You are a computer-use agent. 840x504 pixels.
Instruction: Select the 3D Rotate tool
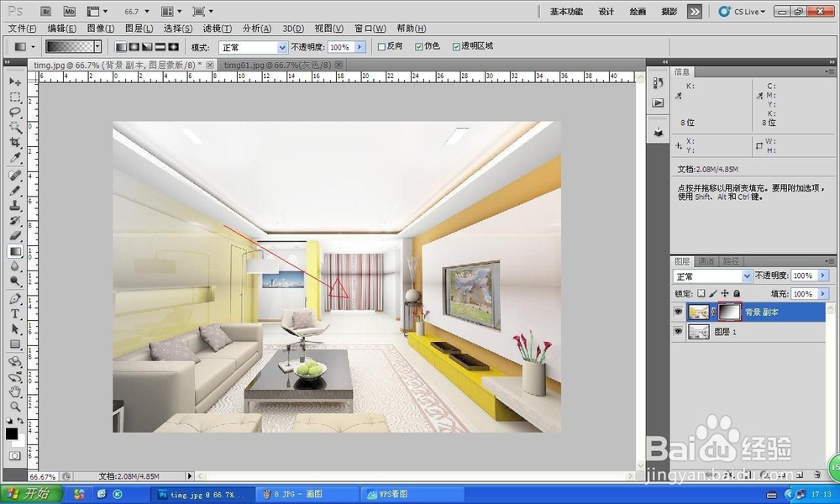[15, 362]
